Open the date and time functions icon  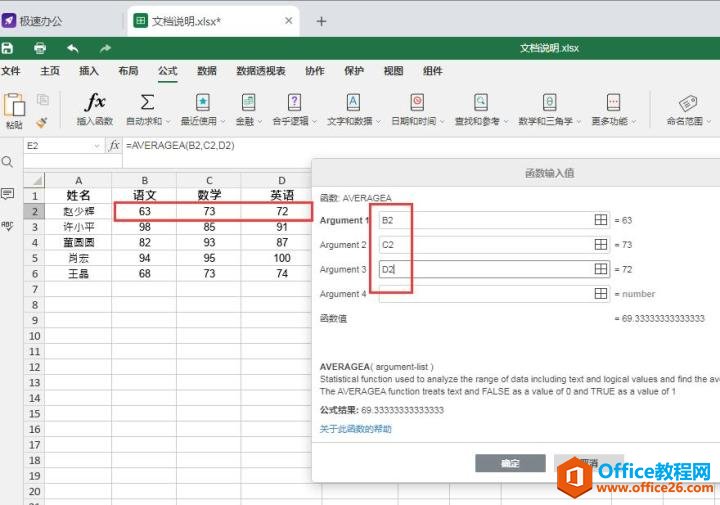click(417, 102)
